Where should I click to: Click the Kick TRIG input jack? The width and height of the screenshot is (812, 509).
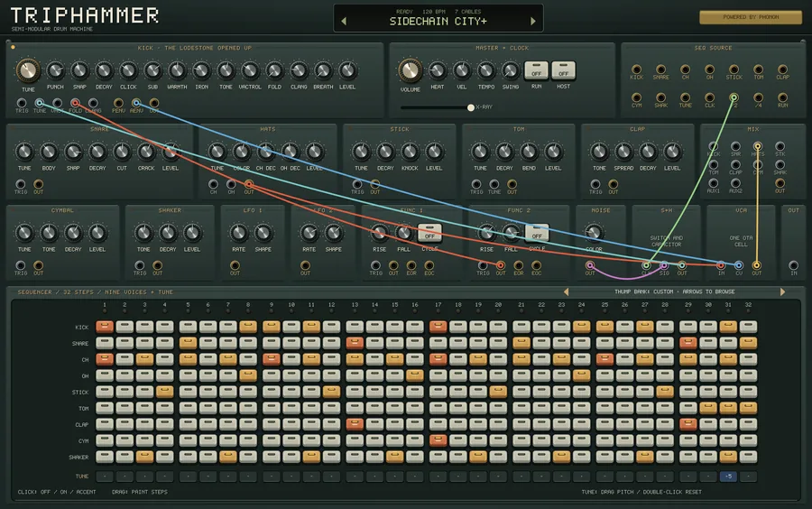pyautogui.click(x=22, y=103)
